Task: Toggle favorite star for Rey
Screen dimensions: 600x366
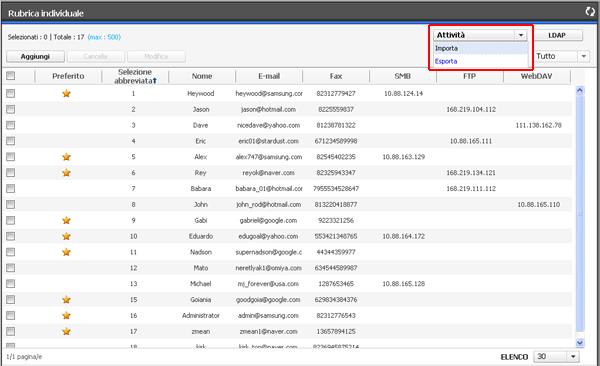Action: [x=66, y=173]
